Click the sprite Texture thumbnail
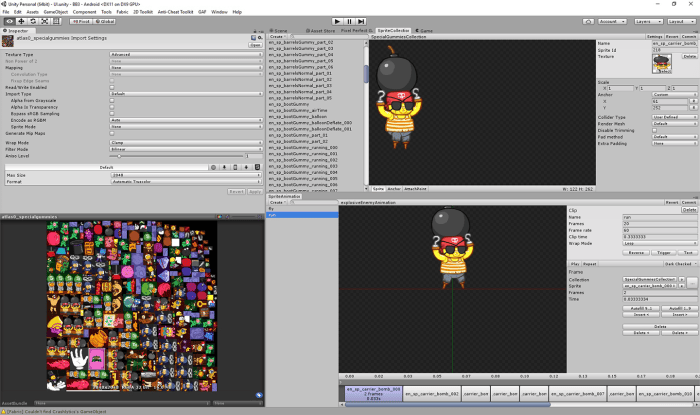The image size is (700, 415). pos(662,65)
